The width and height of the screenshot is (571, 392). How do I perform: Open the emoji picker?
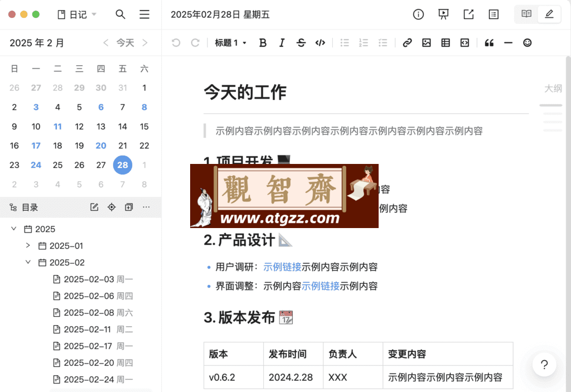click(528, 42)
